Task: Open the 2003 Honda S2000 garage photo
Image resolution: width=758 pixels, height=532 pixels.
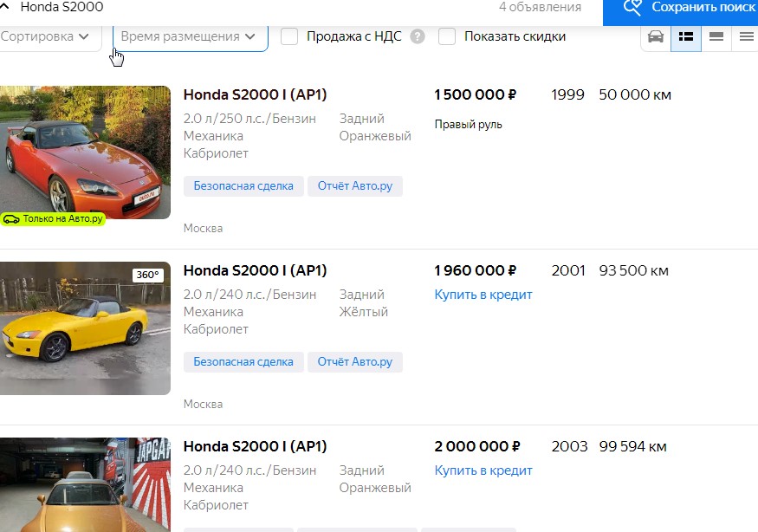Action: click(x=85, y=484)
